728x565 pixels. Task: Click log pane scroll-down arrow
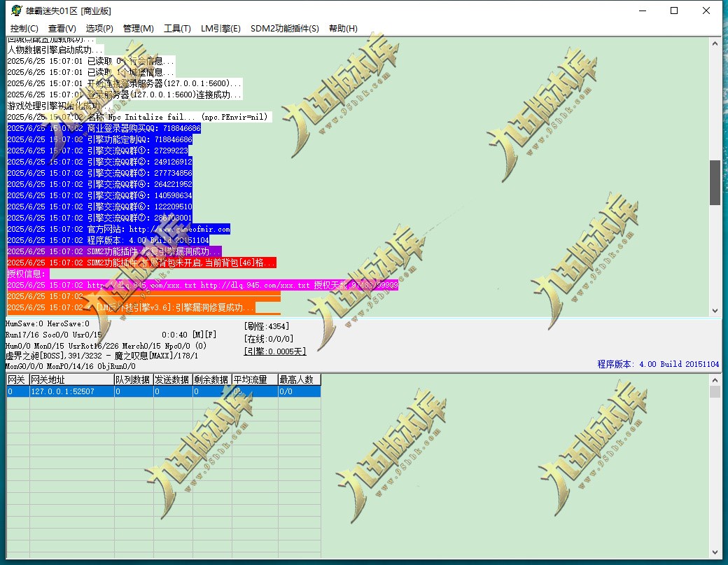715,311
